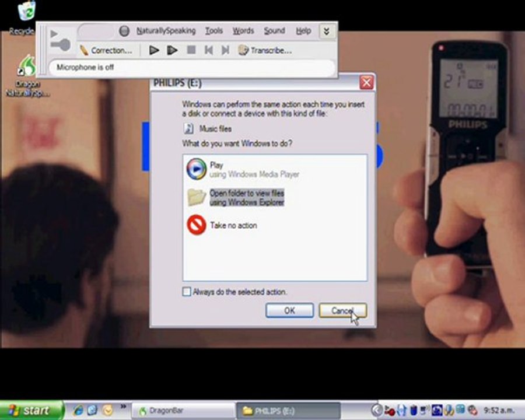This screenshot has height=420, width=525.
Task: Select the Music files icon
Action: point(188,128)
